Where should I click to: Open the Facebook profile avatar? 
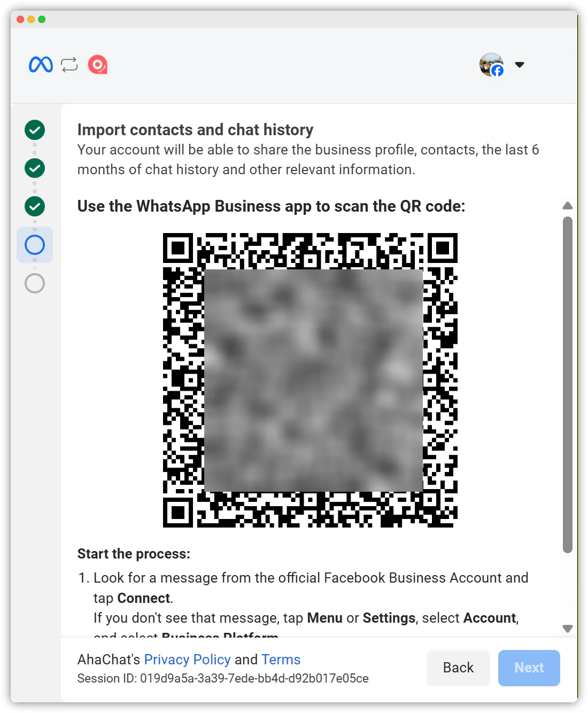tap(492, 65)
